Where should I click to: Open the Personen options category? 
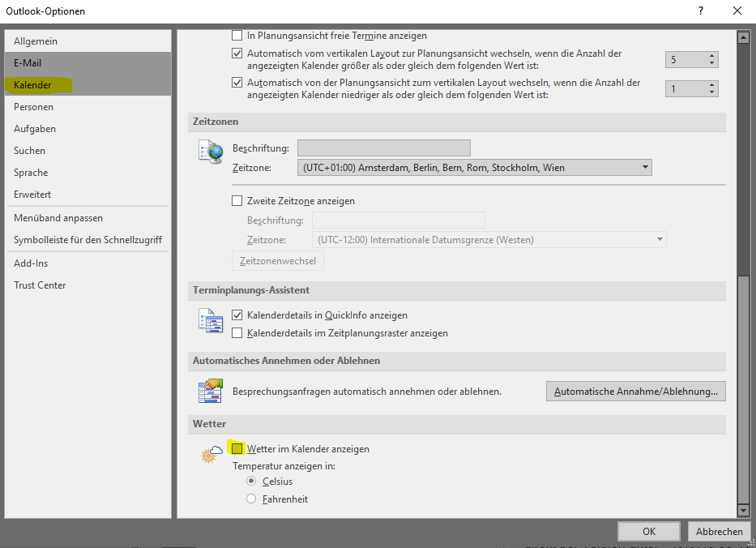click(x=34, y=107)
